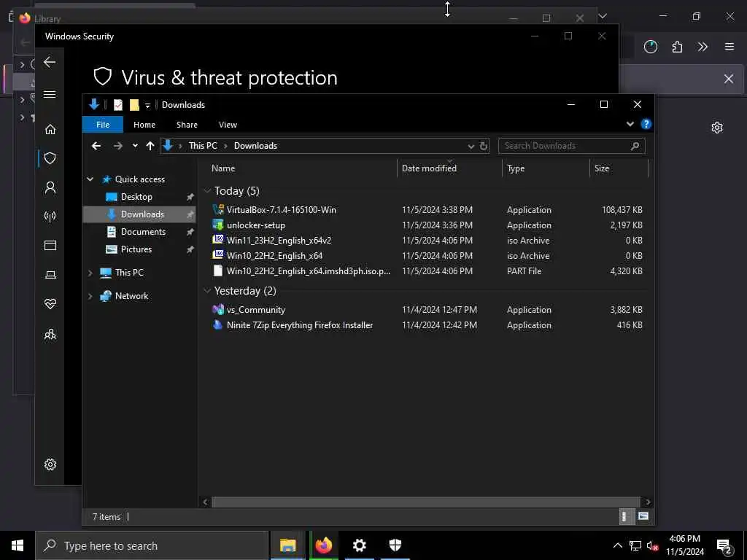The height and width of the screenshot is (560, 747).
Task: Sort files by Size column header
Action: click(x=619, y=168)
